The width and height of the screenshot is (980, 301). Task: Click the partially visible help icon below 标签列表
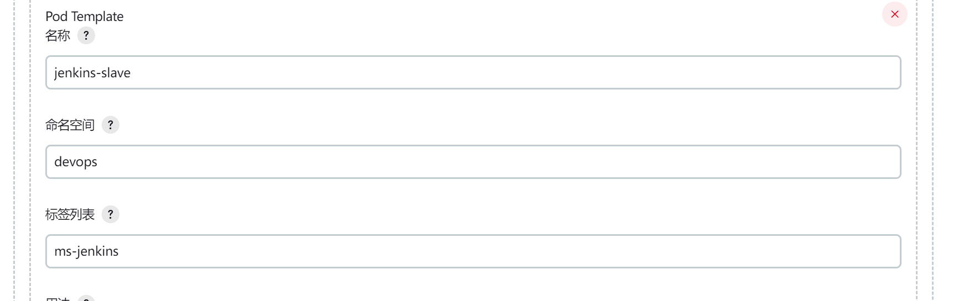coord(86,298)
